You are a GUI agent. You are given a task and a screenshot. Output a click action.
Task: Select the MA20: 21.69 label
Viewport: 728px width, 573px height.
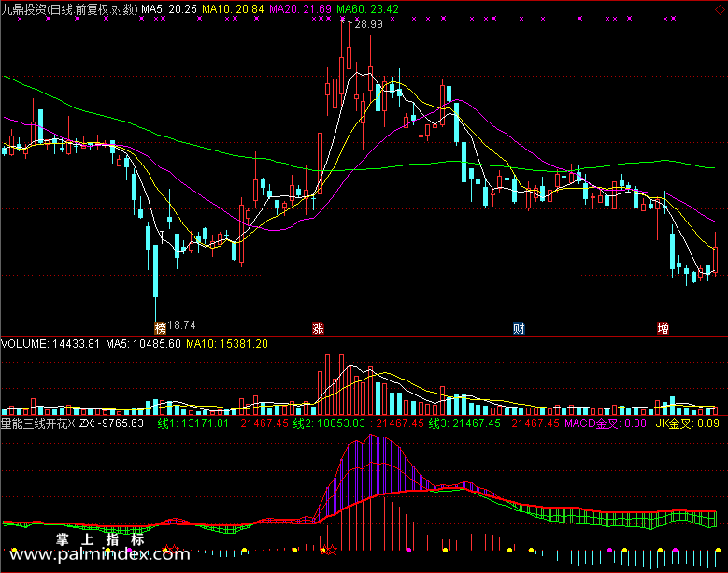click(x=300, y=9)
